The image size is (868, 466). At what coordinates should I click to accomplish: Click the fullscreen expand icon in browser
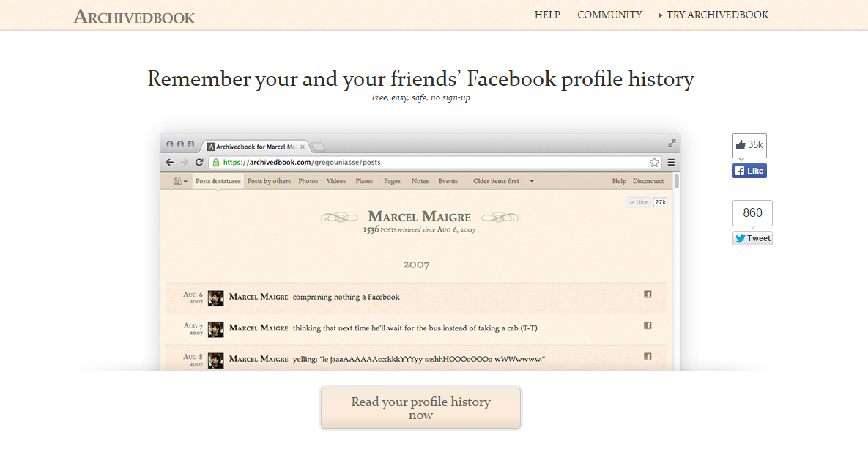[672, 144]
